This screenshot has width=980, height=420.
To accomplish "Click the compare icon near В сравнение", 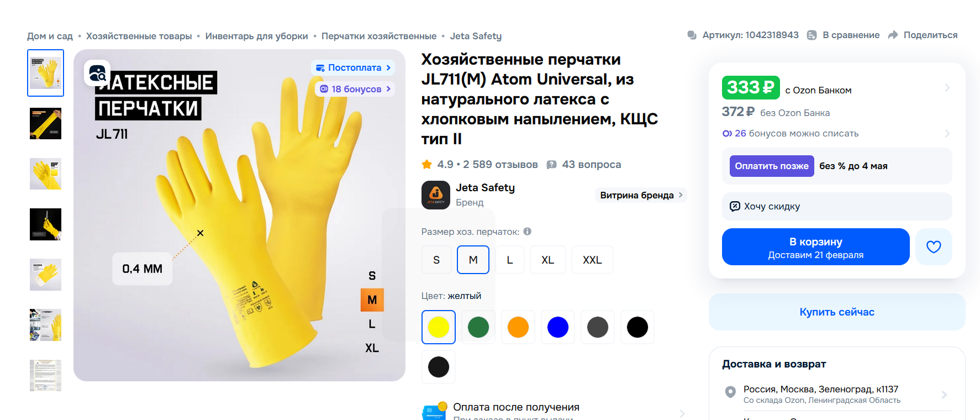I will [812, 35].
